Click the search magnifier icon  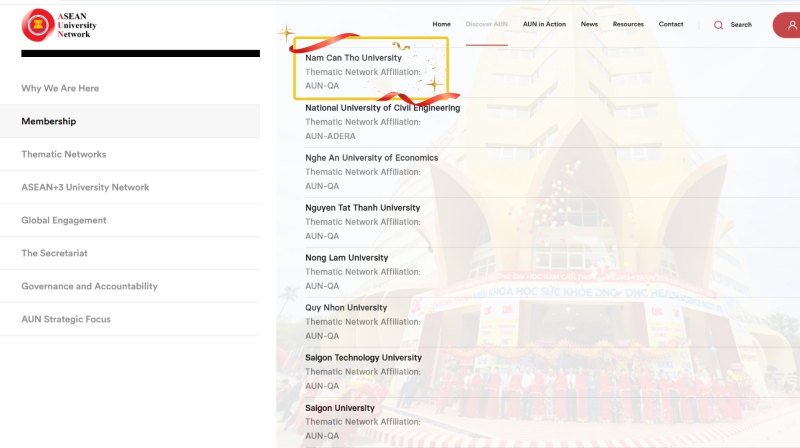(718, 25)
